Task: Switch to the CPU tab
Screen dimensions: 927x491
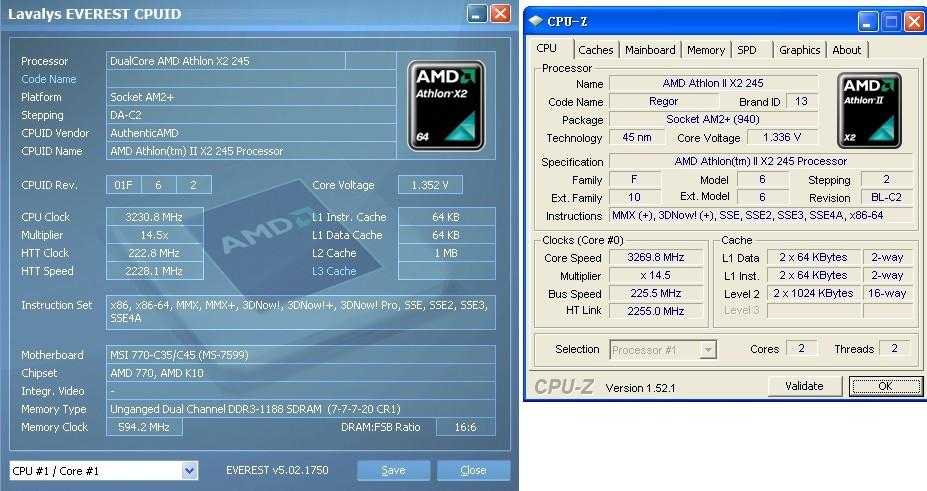Action: [547, 48]
